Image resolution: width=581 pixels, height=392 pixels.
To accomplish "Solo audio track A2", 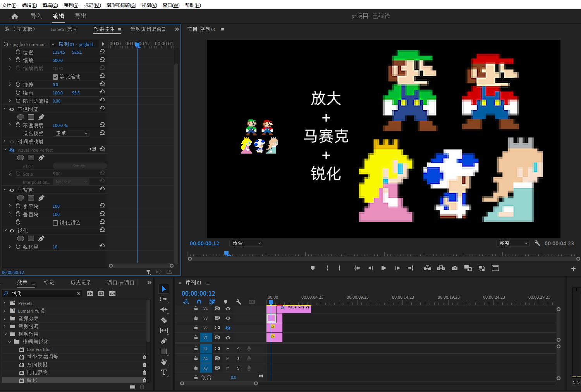I will pos(238,358).
